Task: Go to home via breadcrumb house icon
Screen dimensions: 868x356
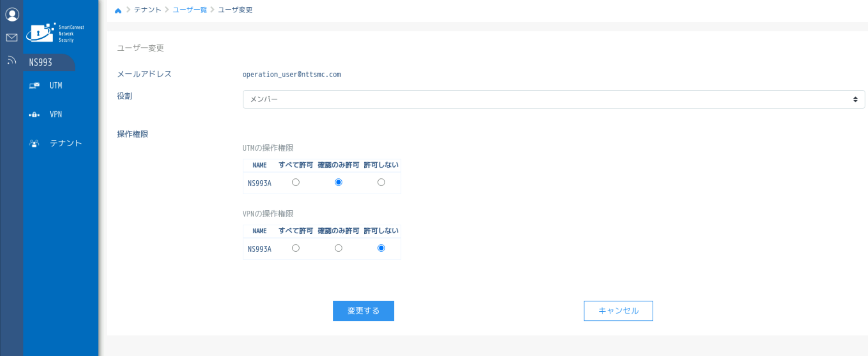Action: pos(118,10)
